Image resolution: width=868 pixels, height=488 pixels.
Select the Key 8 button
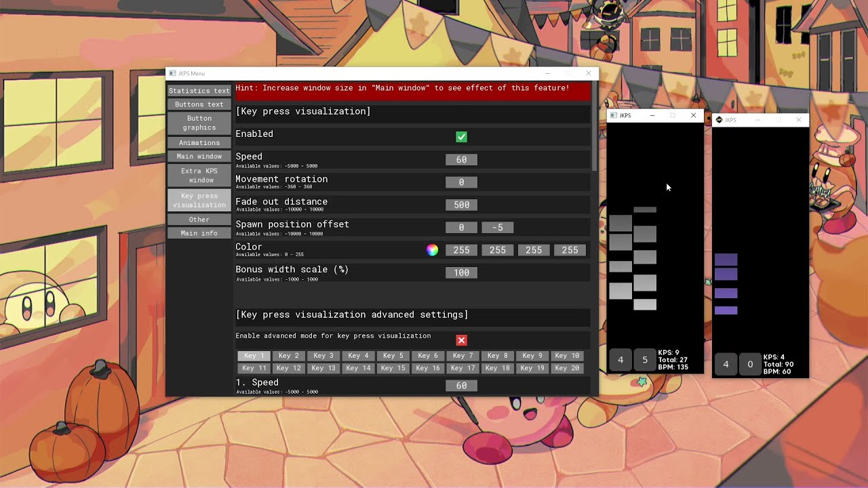(497, 356)
